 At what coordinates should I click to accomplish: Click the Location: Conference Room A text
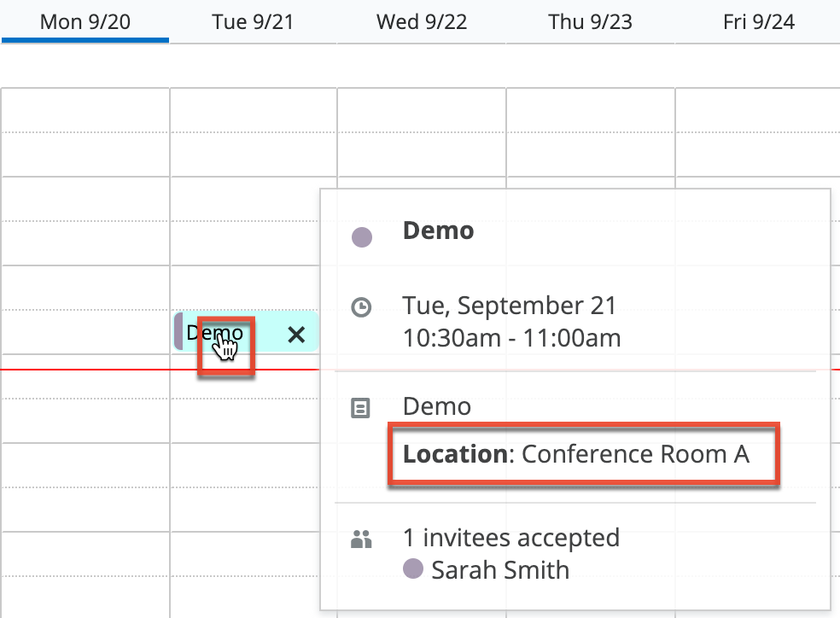pyautogui.click(x=583, y=454)
